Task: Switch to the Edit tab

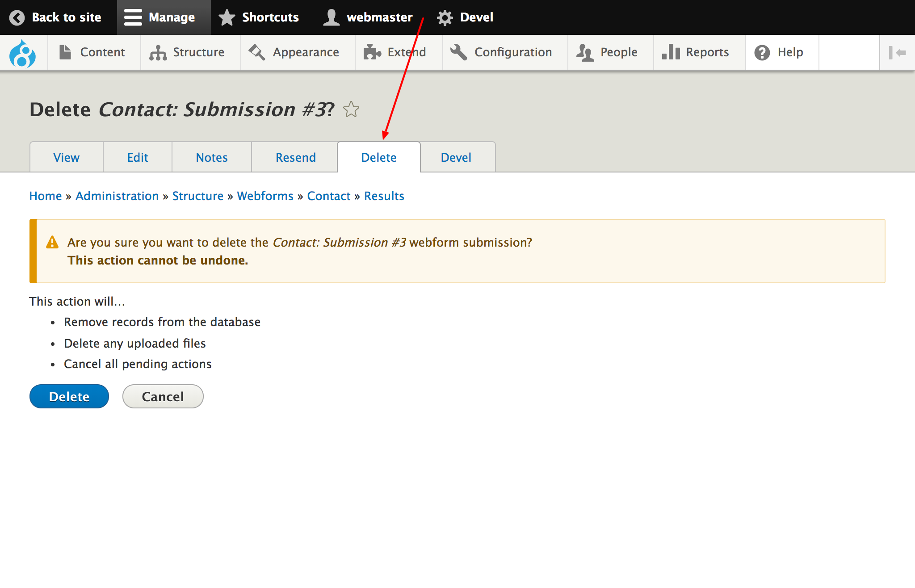Action: pos(138,157)
